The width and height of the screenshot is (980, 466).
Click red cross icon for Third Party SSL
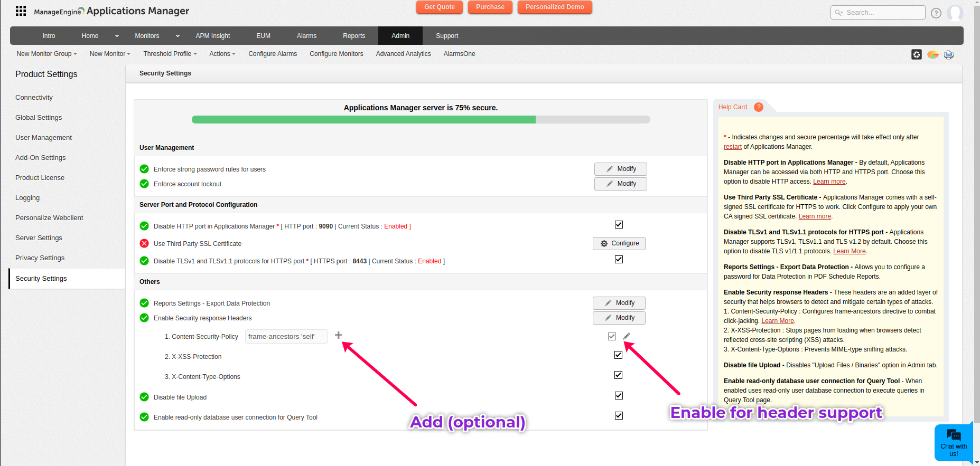(144, 243)
